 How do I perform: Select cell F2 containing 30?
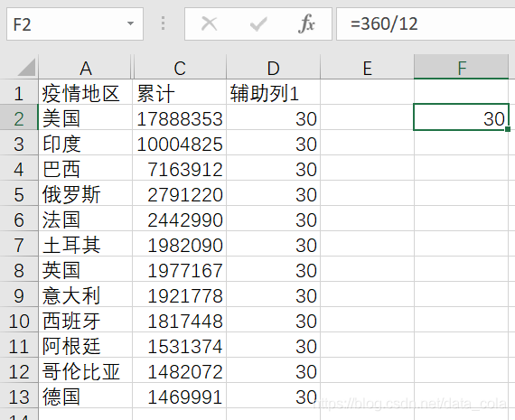pyautogui.click(x=461, y=117)
